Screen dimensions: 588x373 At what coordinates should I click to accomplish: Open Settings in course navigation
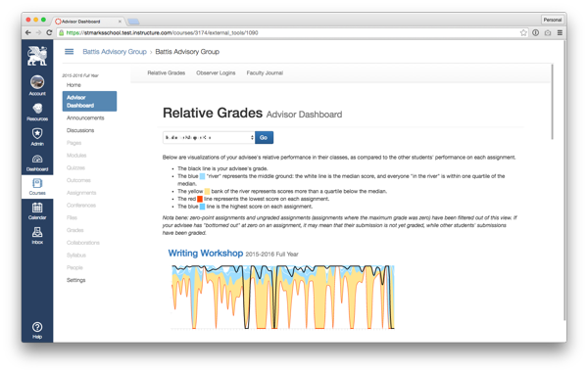(x=76, y=280)
